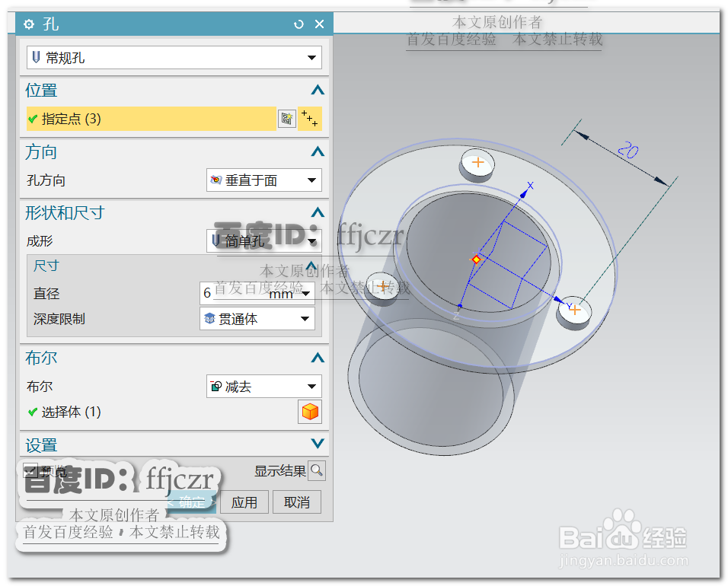The height and width of the screenshot is (586, 728).
Task: Click the sketch section icon next to 指定点
Action: (x=287, y=119)
